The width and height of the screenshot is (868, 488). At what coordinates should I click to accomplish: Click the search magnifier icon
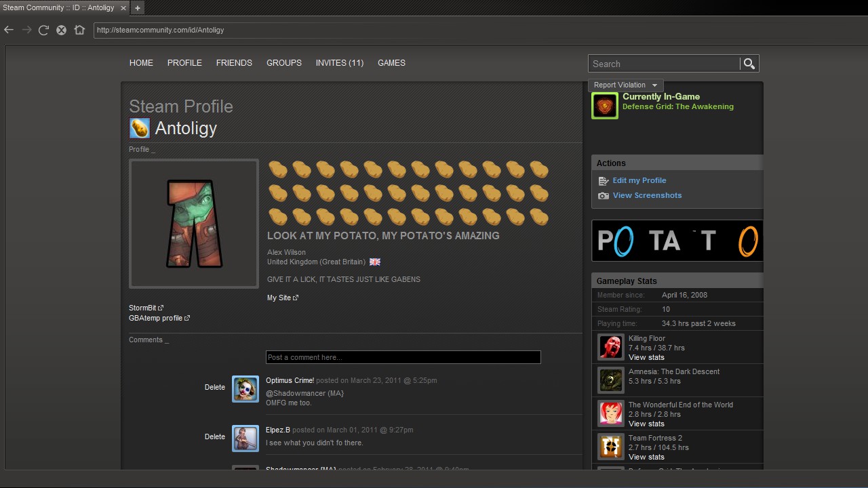pyautogui.click(x=749, y=64)
